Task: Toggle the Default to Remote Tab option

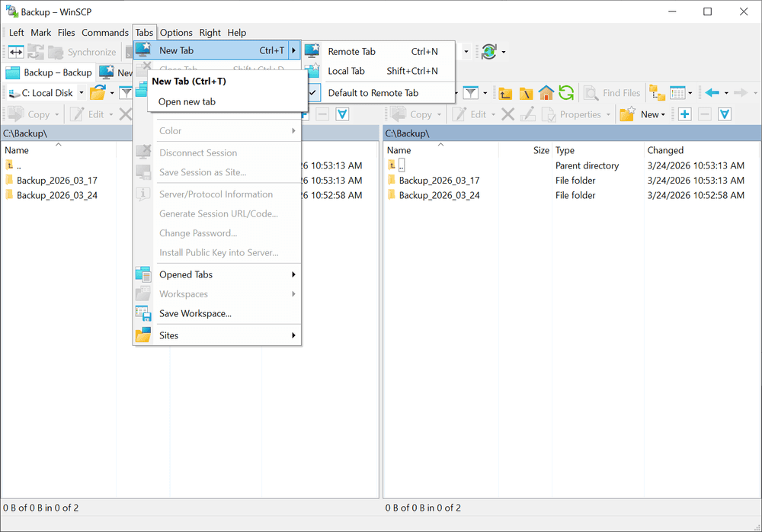Action: 373,93
